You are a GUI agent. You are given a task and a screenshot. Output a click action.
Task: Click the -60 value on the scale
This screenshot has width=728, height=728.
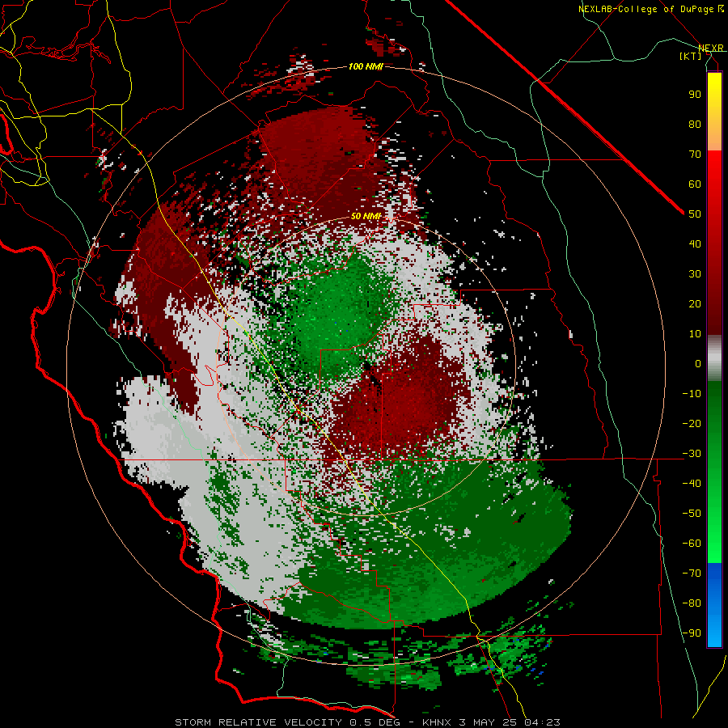[x=692, y=544]
